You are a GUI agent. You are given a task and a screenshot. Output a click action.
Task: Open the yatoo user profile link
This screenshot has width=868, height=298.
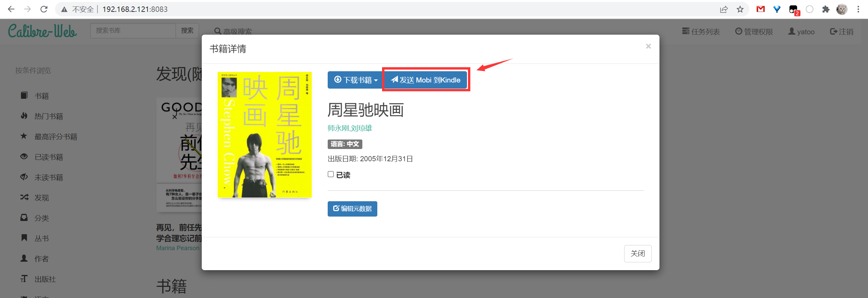click(801, 32)
